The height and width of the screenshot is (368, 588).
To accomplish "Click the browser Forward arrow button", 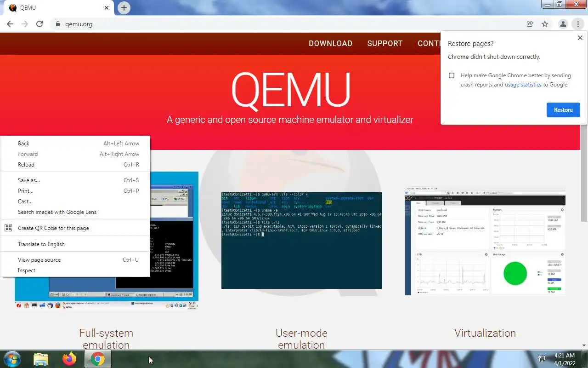I will tap(25, 24).
